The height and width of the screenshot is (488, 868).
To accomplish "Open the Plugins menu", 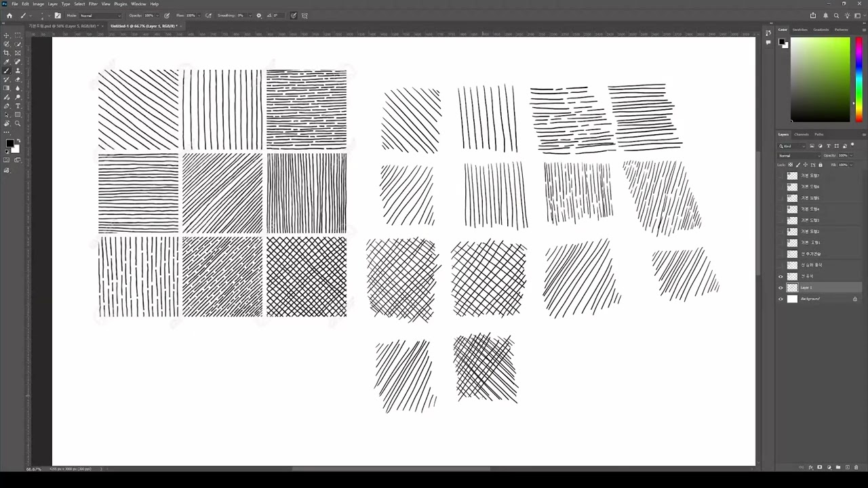I will [x=121, y=4].
